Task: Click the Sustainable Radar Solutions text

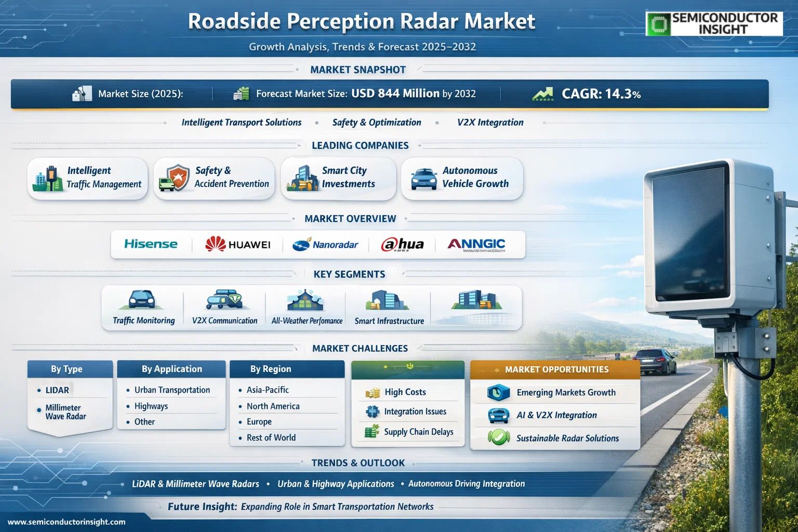Action: point(568,438)
